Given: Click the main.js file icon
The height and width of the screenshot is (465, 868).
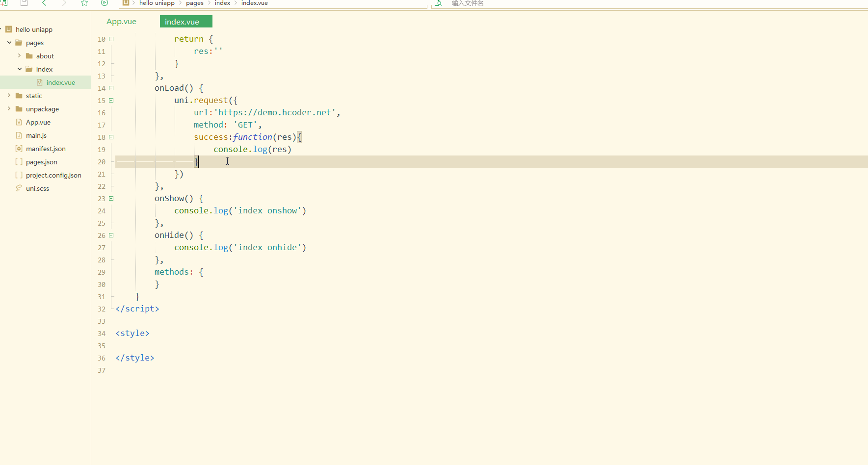Looking at the screenshot, I should point(19,135).
